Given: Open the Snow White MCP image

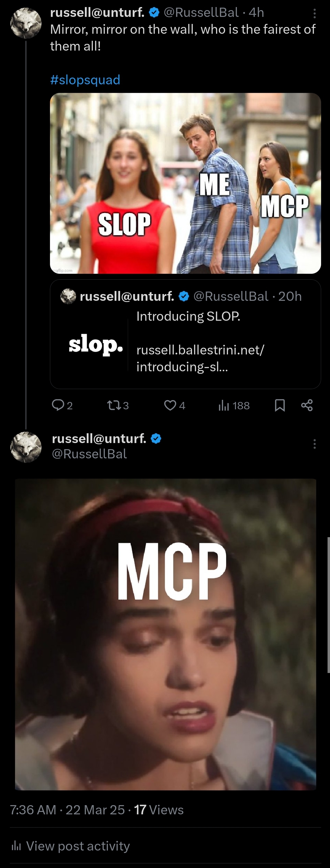Looking at the screenshot, I should point(165,634).
